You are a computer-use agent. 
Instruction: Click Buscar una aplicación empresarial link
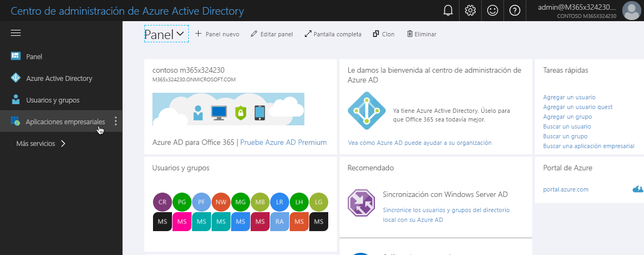click(x=589, y=146)
